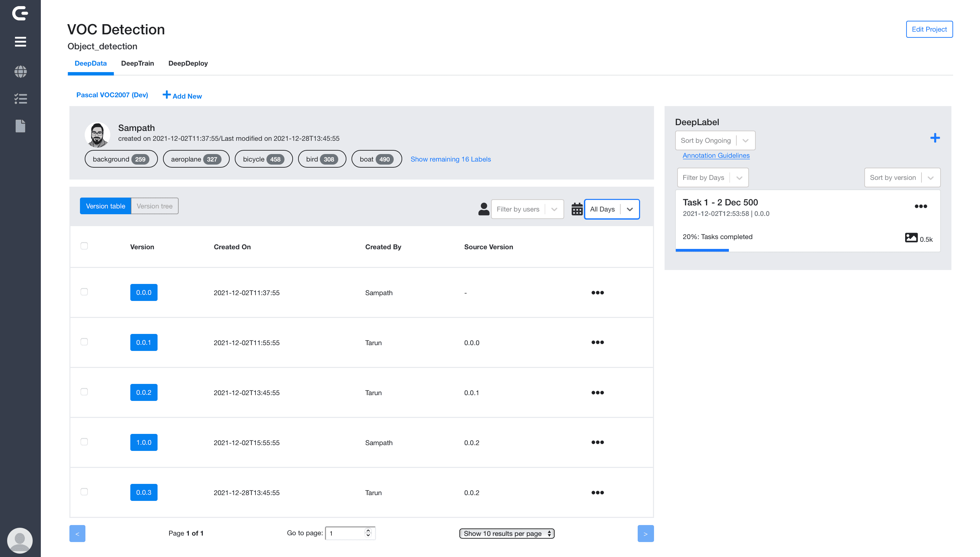
Task: Open options menu for Task 1 card
Action: [921, 206]
